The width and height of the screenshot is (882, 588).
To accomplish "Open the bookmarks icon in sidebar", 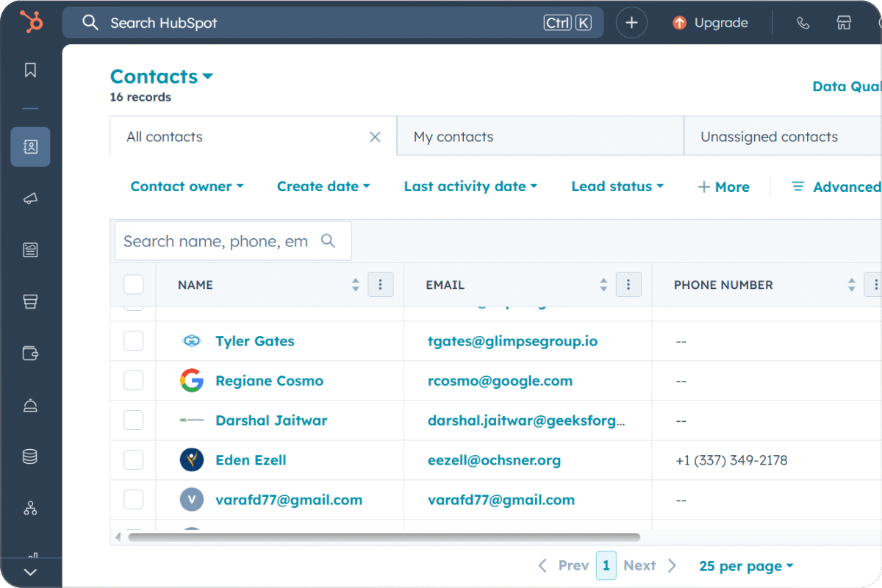I will (x=30, y=71).
